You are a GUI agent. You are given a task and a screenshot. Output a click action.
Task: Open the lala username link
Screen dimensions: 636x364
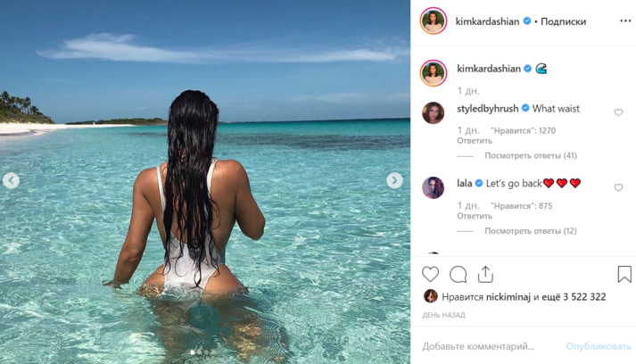pos(465,184)
